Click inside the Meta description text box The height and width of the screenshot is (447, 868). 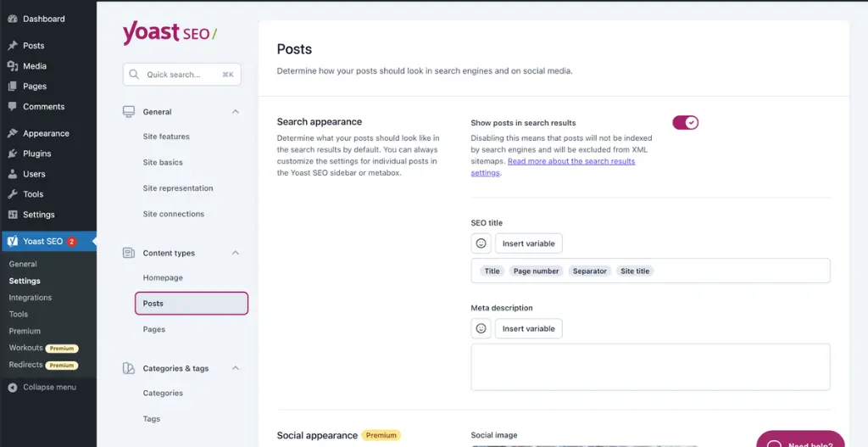click(x=650, y=366)
